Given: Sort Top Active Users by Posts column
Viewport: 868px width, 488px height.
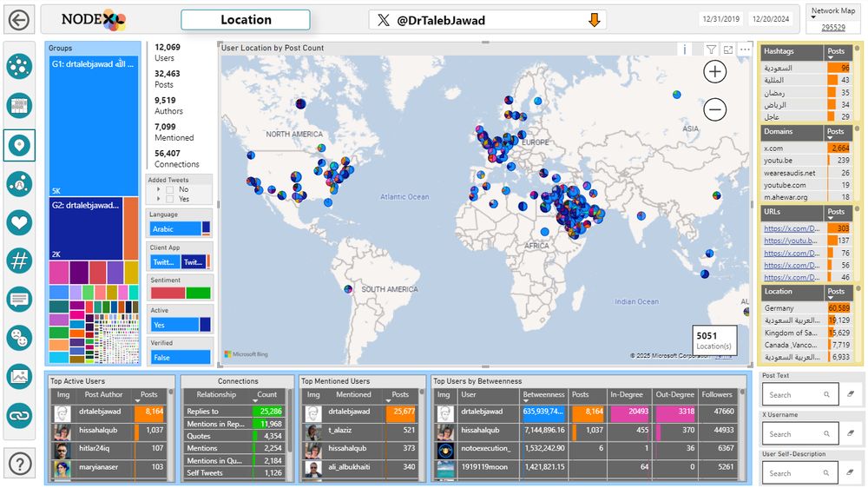Looking at the screenshot, I should [x=148, y=395].
